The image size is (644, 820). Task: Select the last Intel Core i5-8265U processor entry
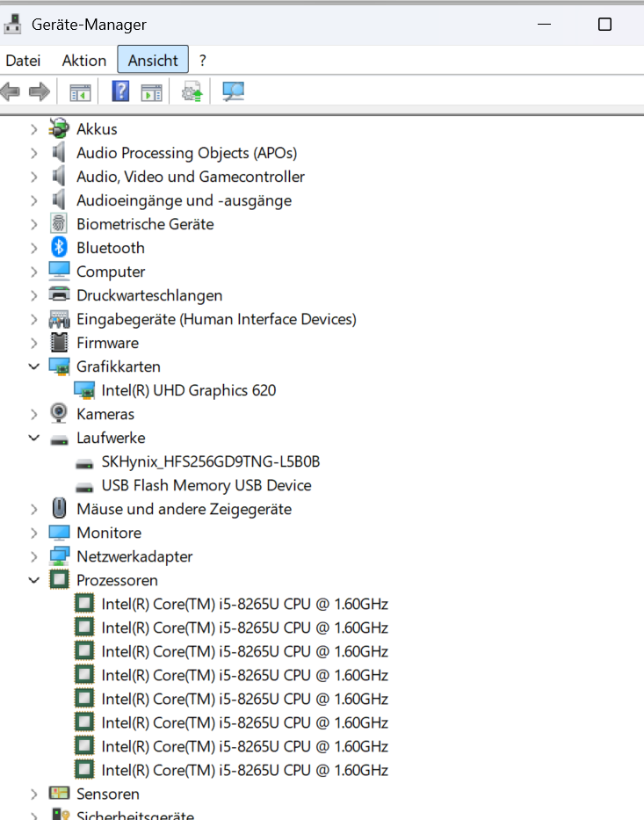244,770
